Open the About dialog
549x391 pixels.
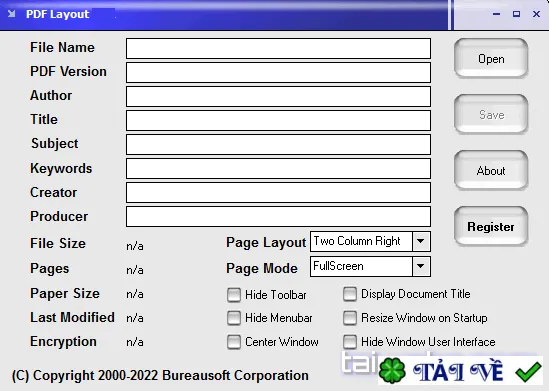tap(491, 170)
